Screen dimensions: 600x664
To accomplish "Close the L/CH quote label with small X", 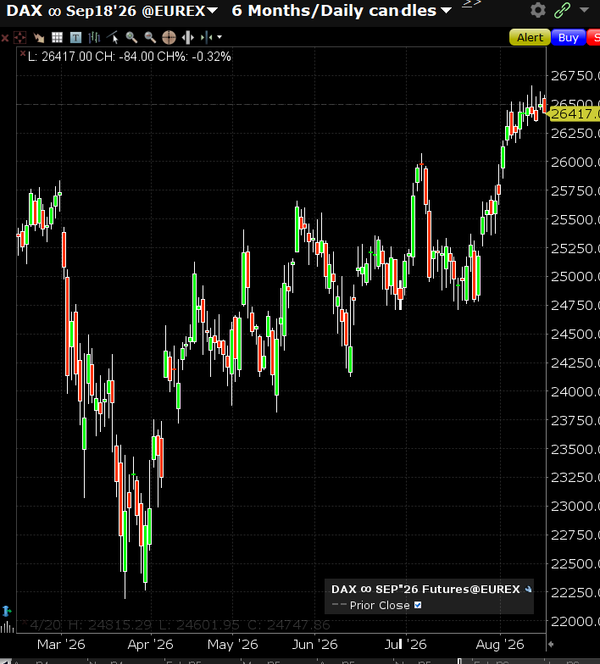I will (x=23, y=53).
